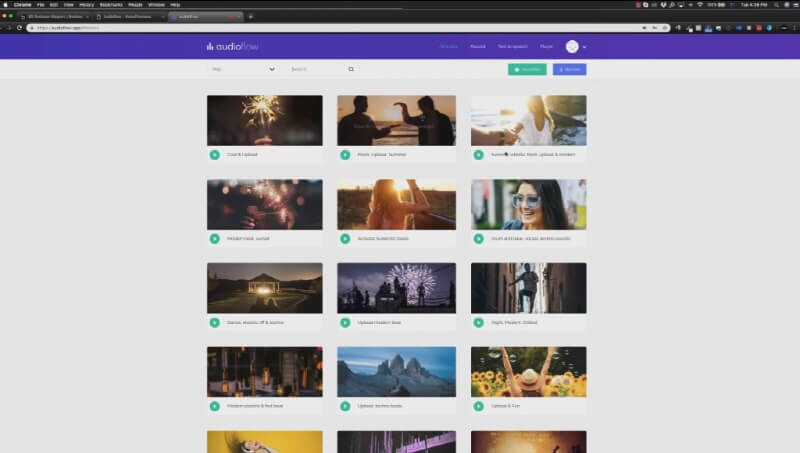Play the track under the man jumping in alley

click(x=479, y=322)
